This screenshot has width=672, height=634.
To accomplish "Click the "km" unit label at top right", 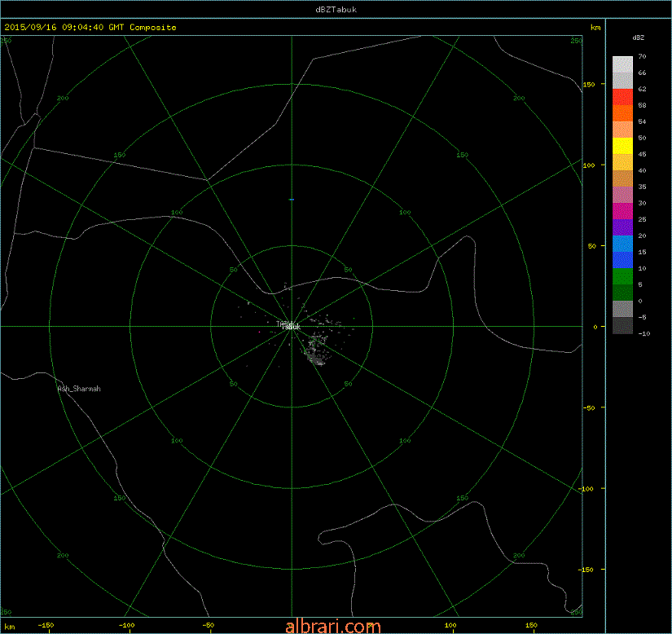I will click(x=595, y=28).
